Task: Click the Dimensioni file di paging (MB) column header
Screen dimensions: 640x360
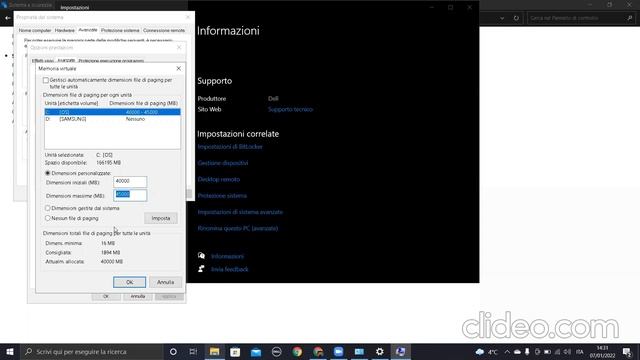Action: click(144, 103)
